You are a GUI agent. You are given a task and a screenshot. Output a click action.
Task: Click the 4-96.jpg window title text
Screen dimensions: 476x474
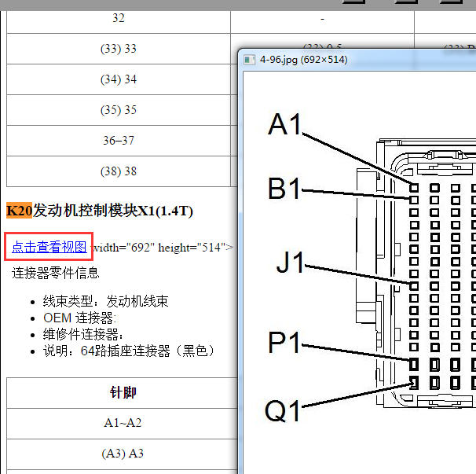coord(304,60)
